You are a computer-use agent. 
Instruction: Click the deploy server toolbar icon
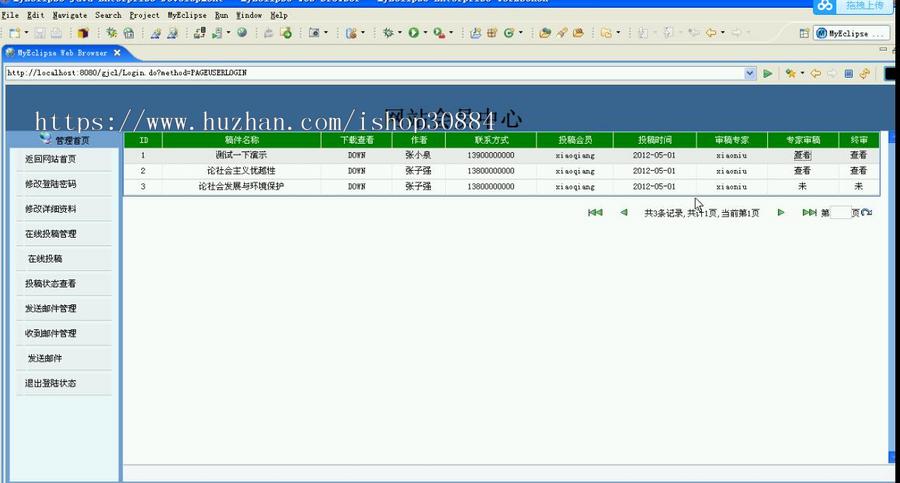(x=200, y=33)
